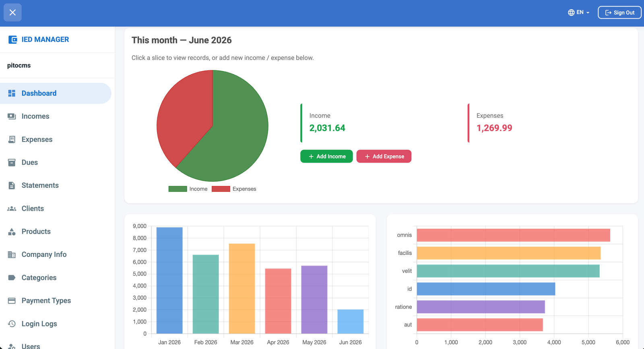Open the Categories page
The height and width of the screenshot is (349, 644).
pyautogui.click(x=56, y=278)
